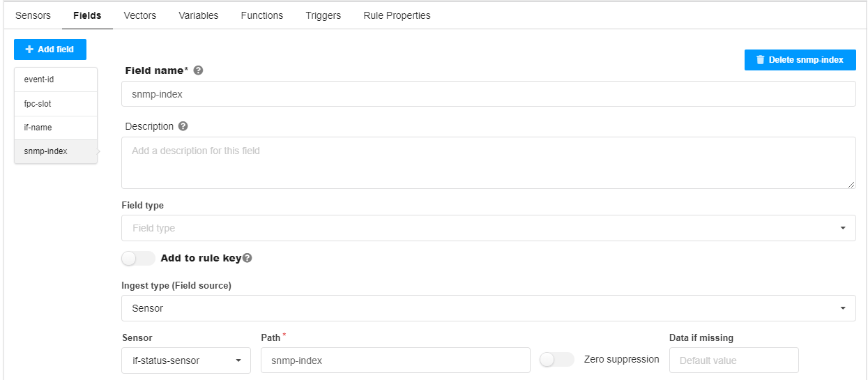Click the help icon beside Field name
This screenshot has height=380, width=868.
(x=198, y=70)
